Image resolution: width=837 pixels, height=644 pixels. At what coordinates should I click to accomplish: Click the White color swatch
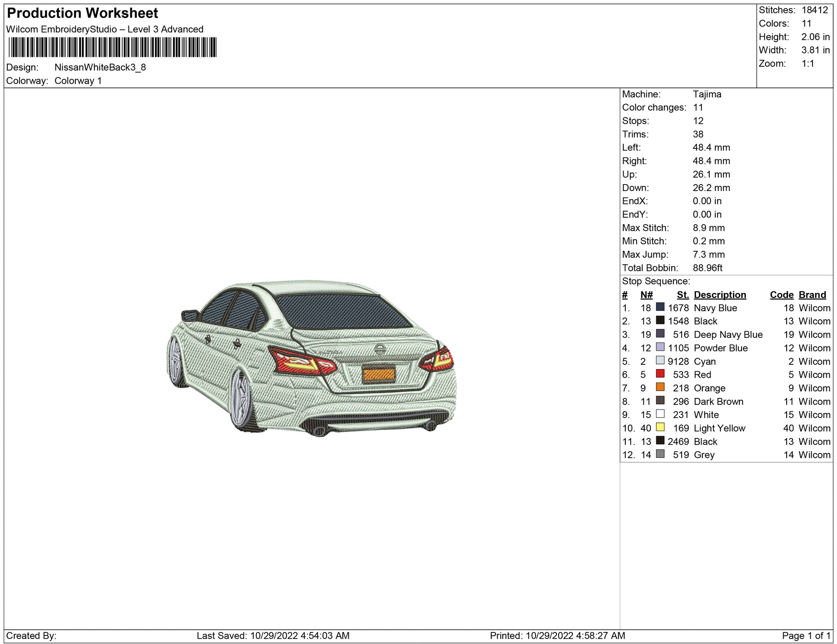[x=660, y=414]
